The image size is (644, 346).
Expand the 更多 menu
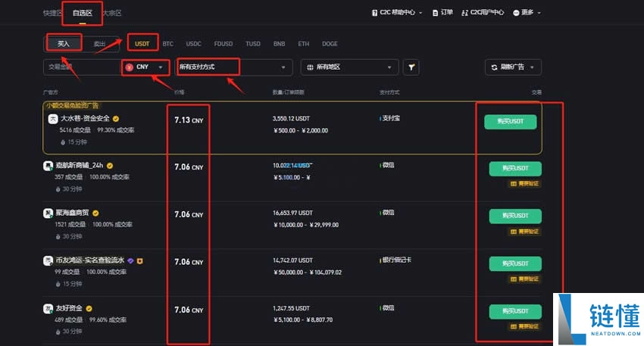(527, 13)
